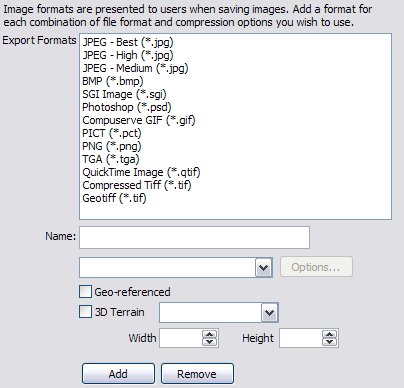Decrease Height using down stepper arrow
Screen dimensions: 404x388
329,342
